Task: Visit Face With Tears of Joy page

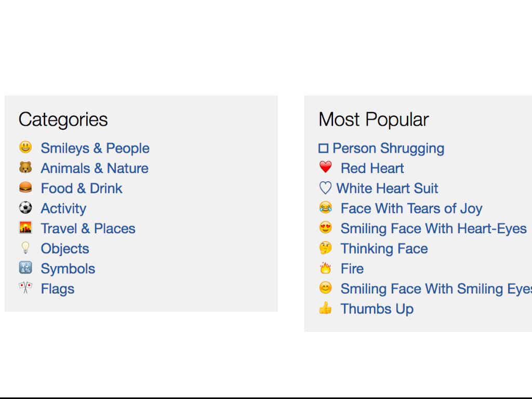Action: coord(411,208)
